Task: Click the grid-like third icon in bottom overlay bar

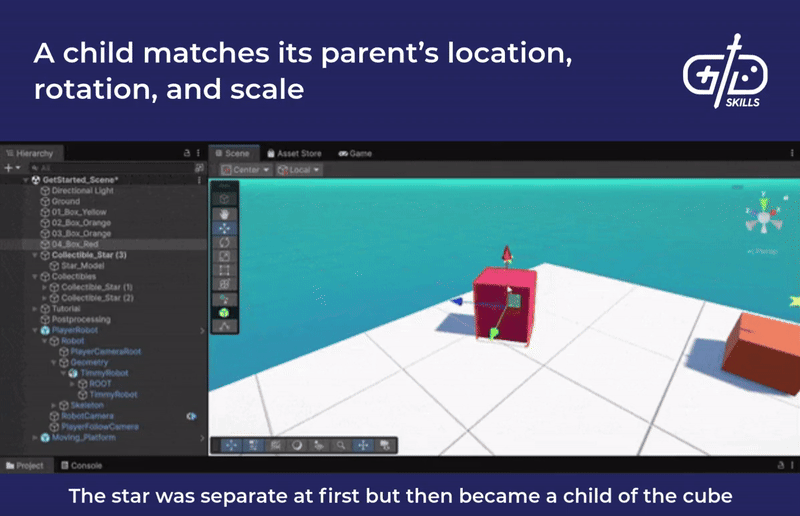Action: click(276, 446)
